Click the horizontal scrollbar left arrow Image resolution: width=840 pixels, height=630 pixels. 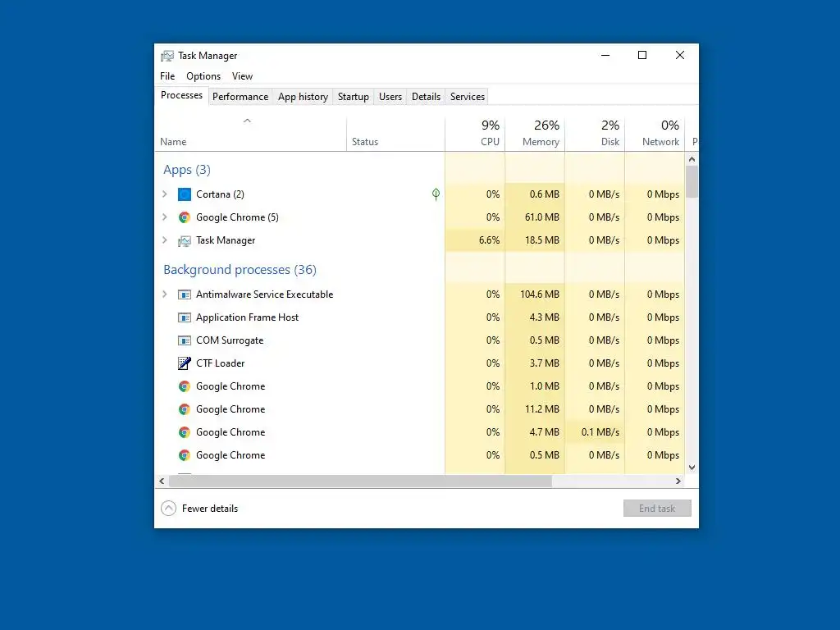point(162,481)
